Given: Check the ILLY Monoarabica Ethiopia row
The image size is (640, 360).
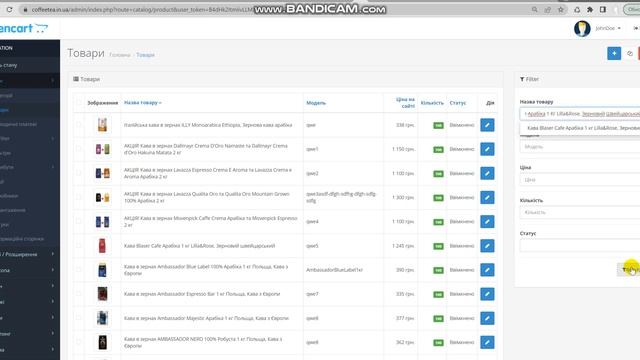Looking at the screenshot, I should click(x=79, y=125).
